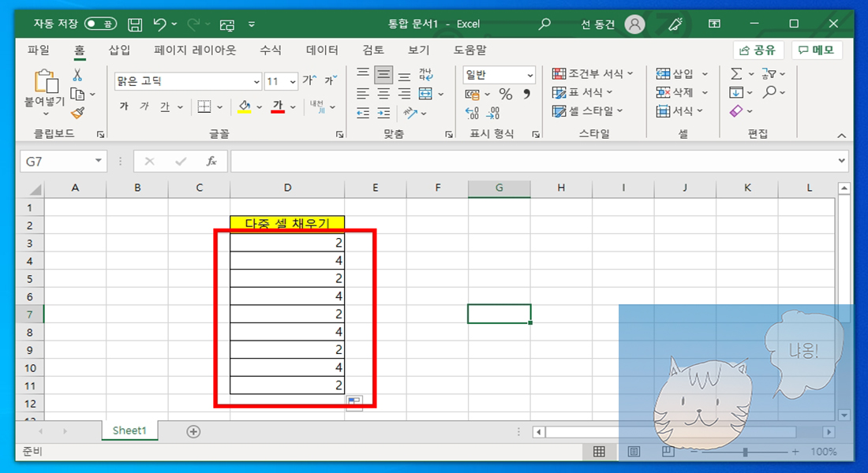868x473 pixels.
Task: Click the Cut scissors icon
Action: (x=77, y=75)
